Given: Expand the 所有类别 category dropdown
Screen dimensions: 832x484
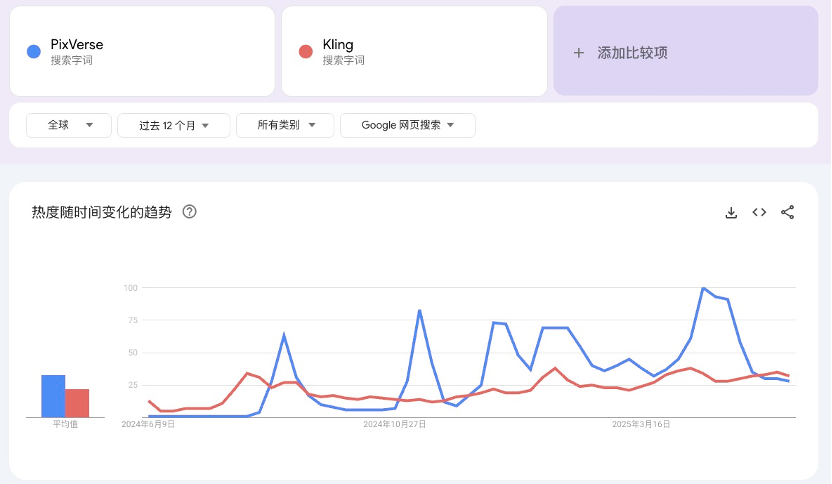Looking at the screenshot, I should (285, 125).
